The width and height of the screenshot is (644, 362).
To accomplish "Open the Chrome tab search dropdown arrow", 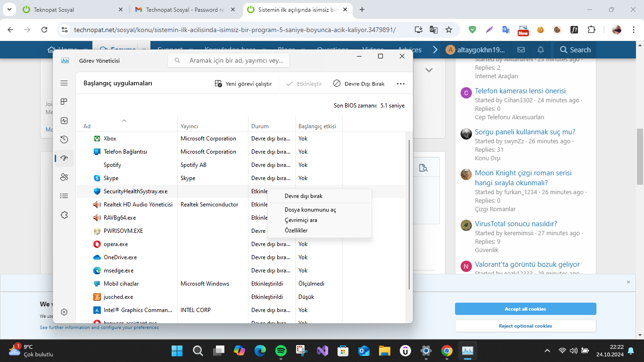I will (9, 9).
